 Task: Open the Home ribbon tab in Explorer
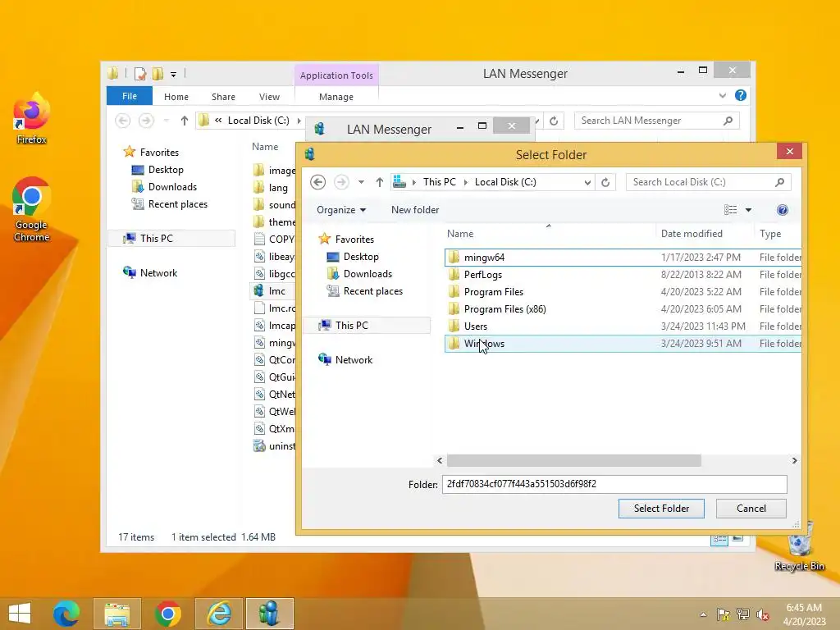point(176,97)
